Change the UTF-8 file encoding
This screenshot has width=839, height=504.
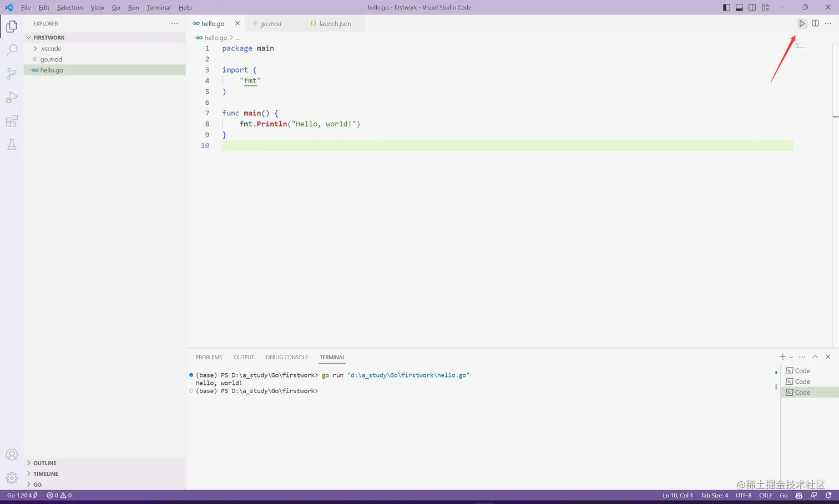click(744, 495)
